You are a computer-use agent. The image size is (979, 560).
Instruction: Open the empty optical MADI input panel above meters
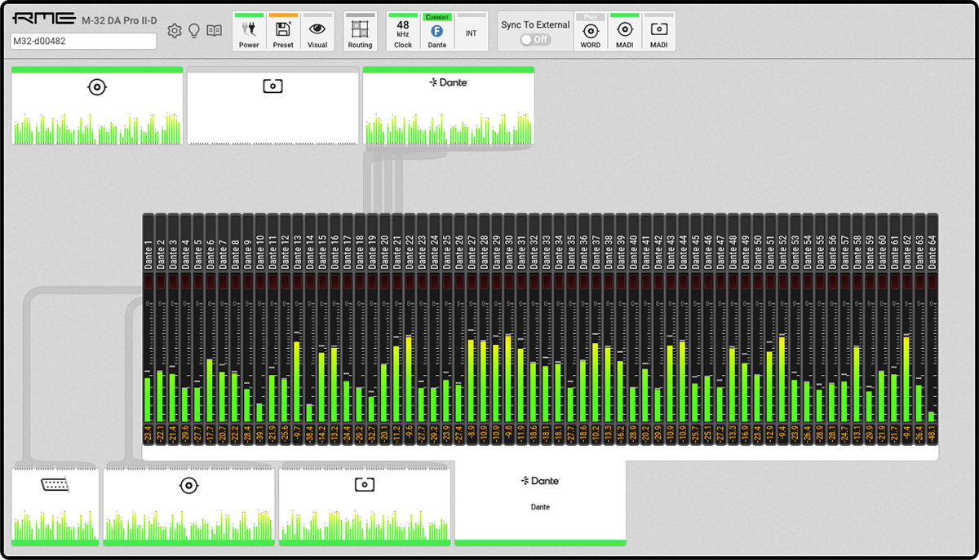pyautogui.click(x=272, y=106)
